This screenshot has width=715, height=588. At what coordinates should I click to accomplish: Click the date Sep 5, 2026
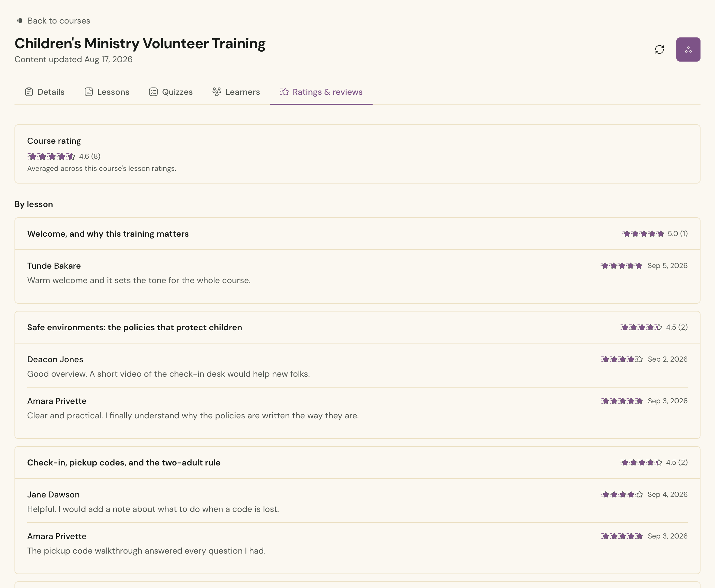[667, 266]
